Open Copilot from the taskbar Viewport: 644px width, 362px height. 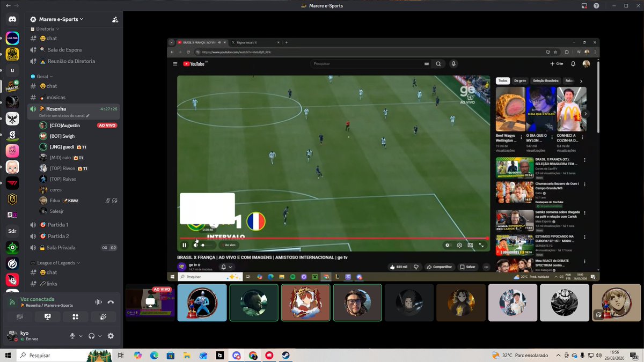coord(137,355)
